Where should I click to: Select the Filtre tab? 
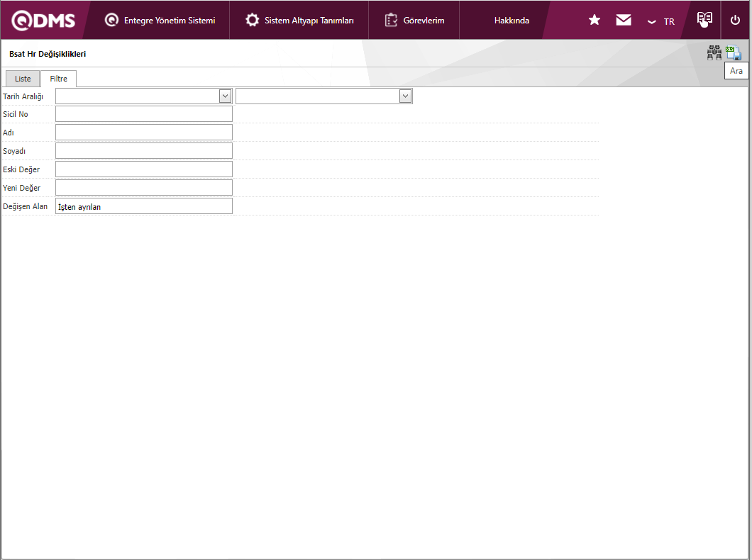[58, 79]
